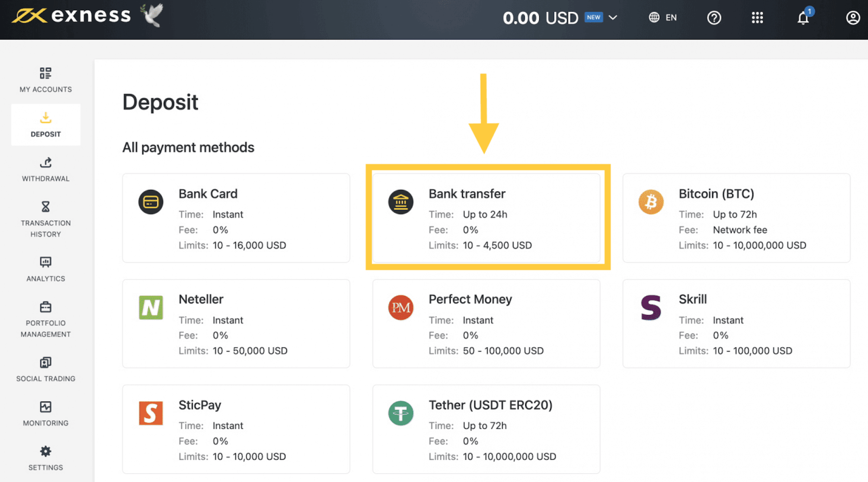Choose Perfect Money payment method title
Screen dimensions: 868x482
[x=470, y=299]
